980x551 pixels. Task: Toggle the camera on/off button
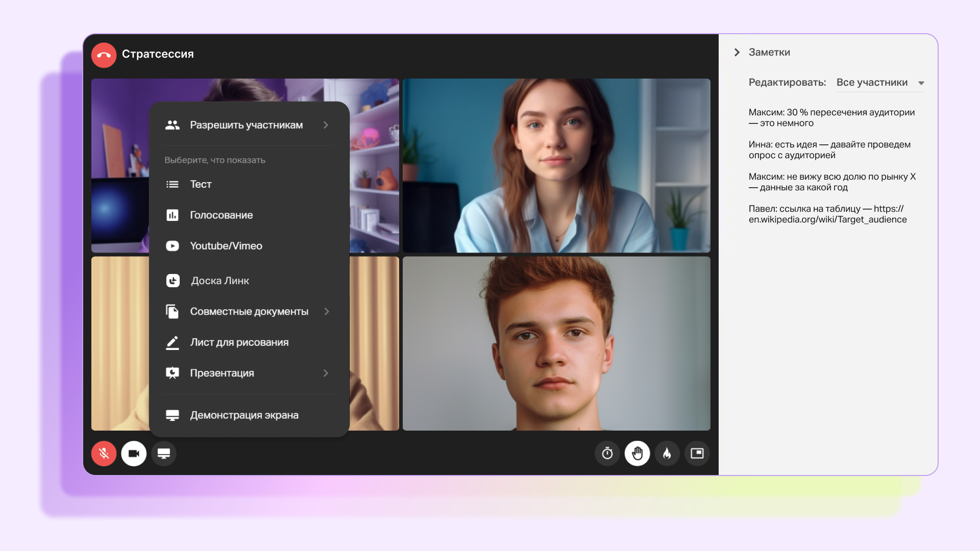point(134,453)
